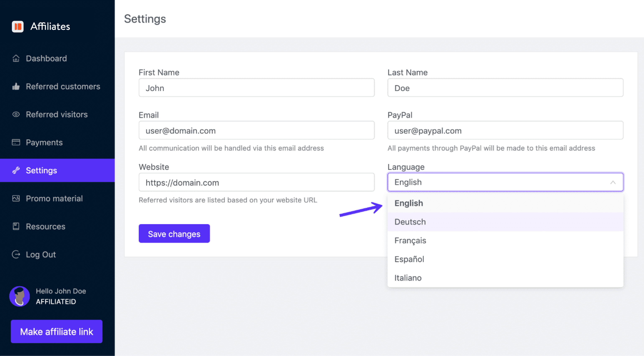
Task: Click the Resources grid icon
Action: (x=16, y=227)
